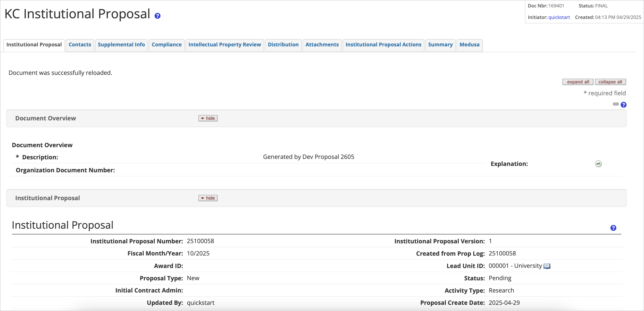This screenshot has width=644, height=311.
Task: Click the direct inquiry arrow beside Explanation
Action: coord(598,164)
